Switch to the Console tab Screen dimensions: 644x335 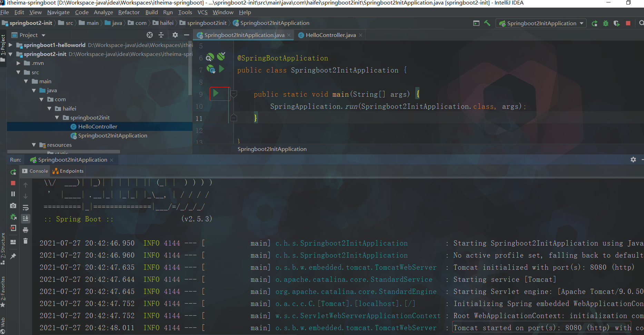(x=35, y=171)
